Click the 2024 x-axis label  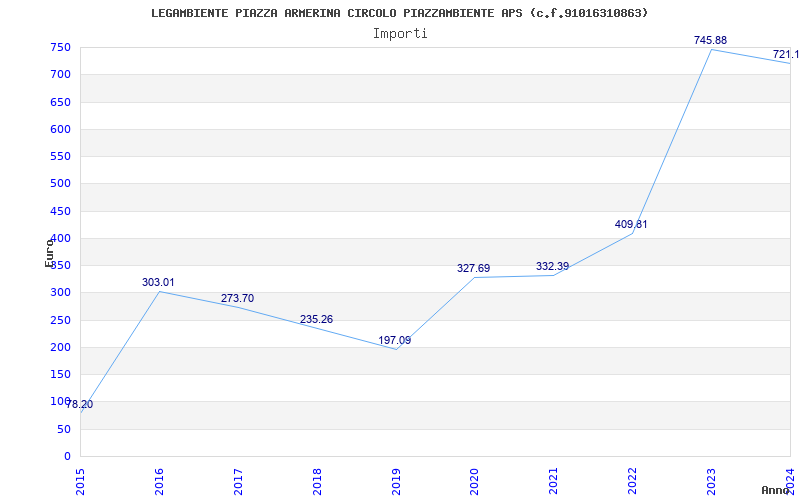[x=790, y=481]
